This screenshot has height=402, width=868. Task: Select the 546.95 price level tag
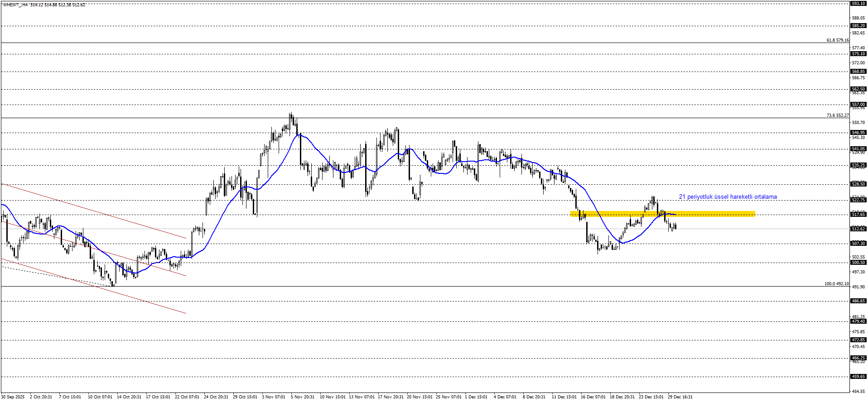click(858, 133)
